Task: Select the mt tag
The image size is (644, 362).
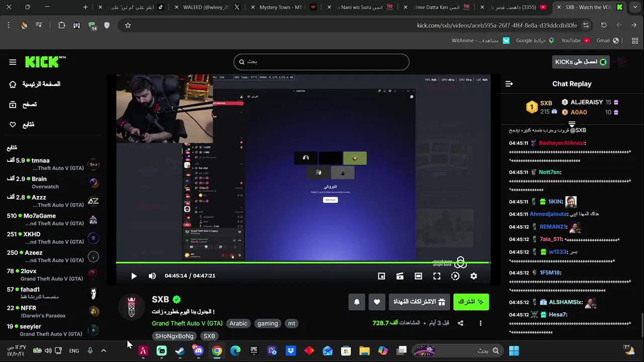Action: coord(291,323)
